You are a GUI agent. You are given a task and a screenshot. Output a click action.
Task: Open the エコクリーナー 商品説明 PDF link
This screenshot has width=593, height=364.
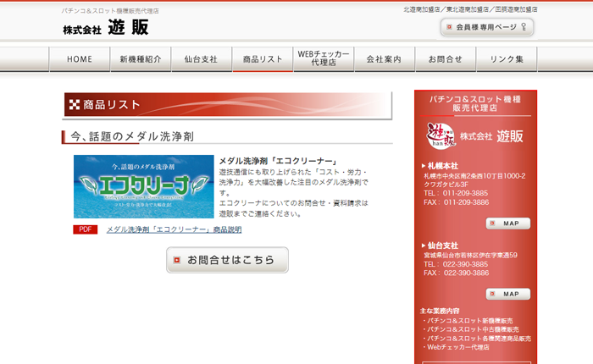tap(174, 229)
